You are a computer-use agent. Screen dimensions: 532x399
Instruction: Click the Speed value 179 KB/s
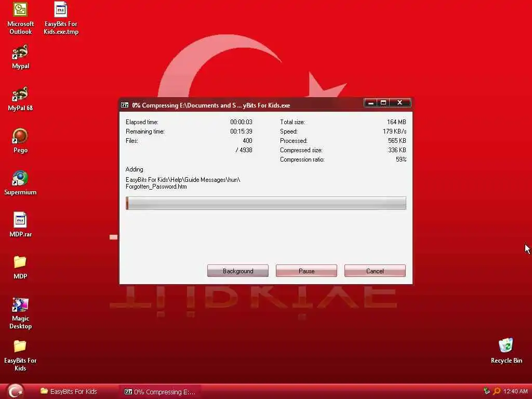(394, 131)
